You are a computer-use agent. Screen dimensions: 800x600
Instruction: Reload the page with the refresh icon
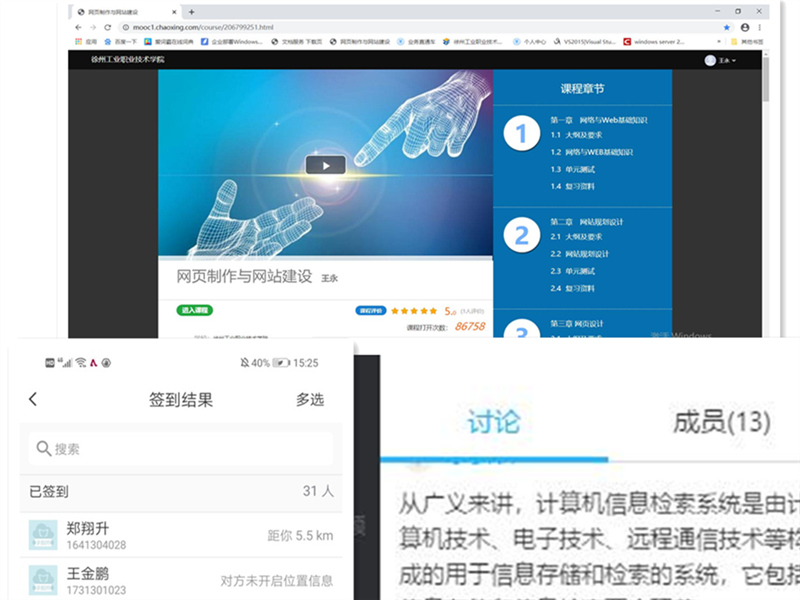pyautogui.click(x=107, y=27)
